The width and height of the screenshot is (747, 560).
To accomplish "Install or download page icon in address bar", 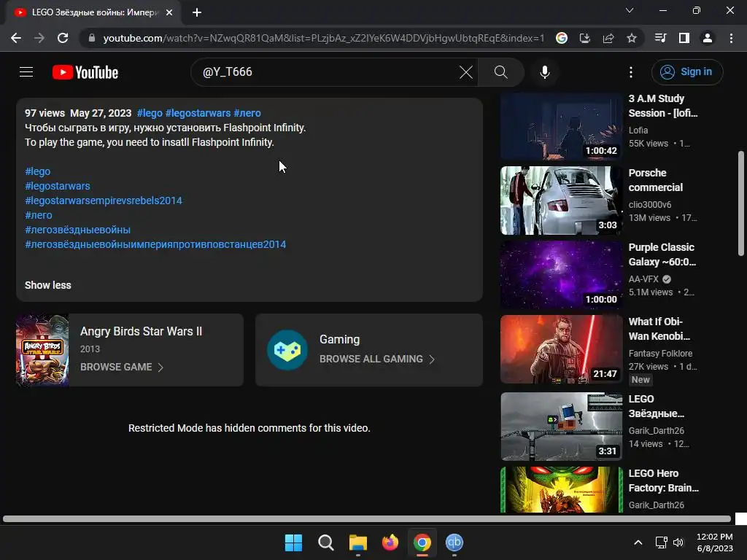I will click(585, 38).
